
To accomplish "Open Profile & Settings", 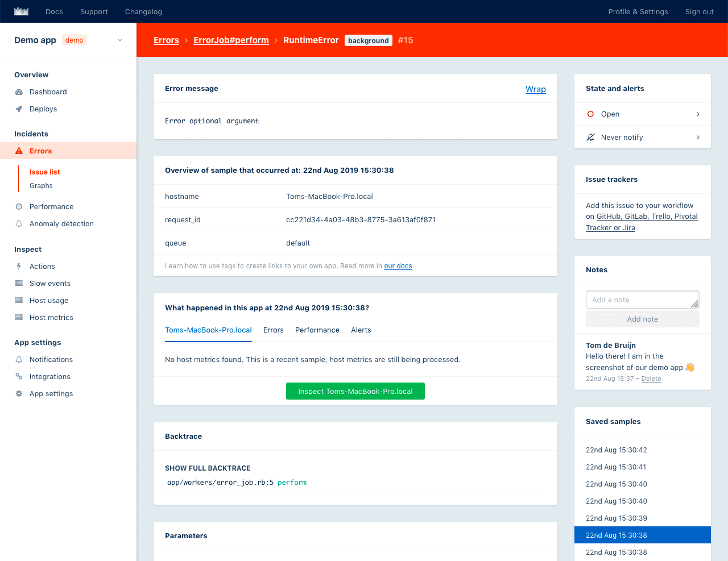I will pyautogui.click(x=638, y=11).
